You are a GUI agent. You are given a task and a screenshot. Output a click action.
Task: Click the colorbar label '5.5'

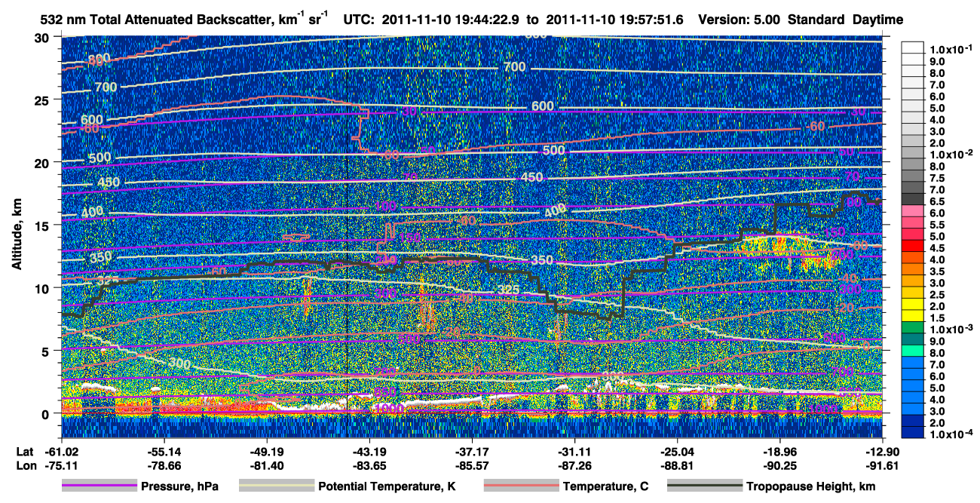click(939, 225)
